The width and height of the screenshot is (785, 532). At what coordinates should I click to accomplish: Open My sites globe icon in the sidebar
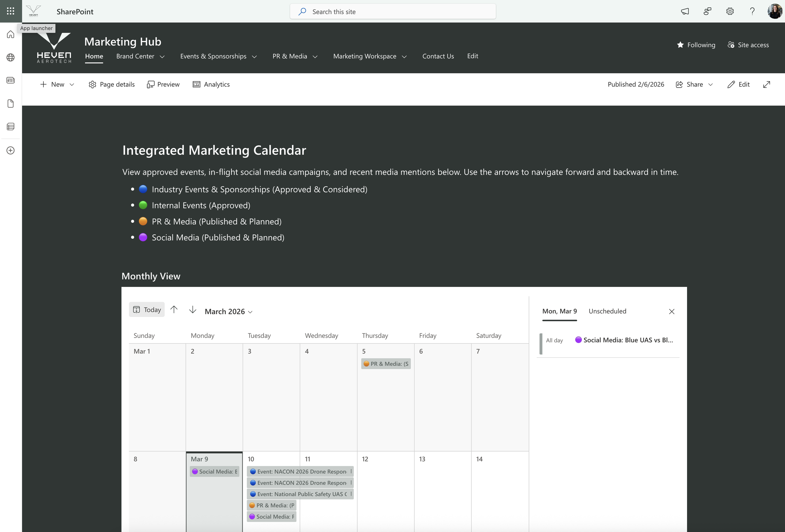coord(10,57)
